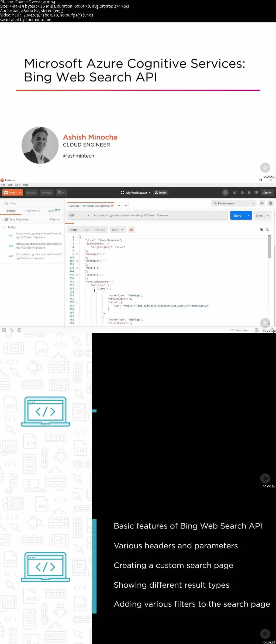Click the orange New button

click(x=10, y=192)
